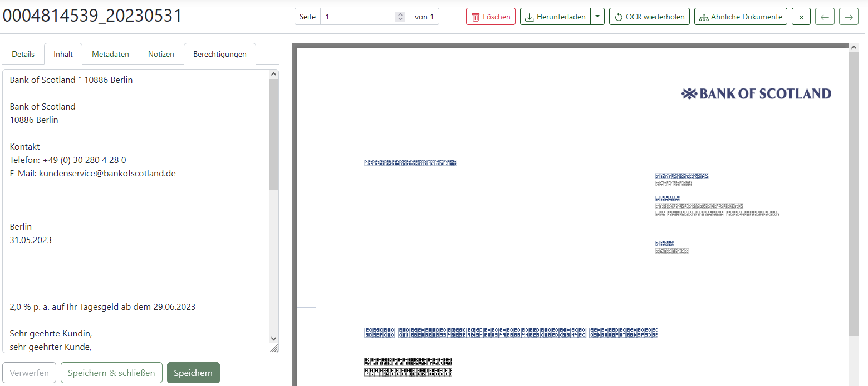Go to previous document with left arrow
Screen dimensions: 868x386
point(825,17)
